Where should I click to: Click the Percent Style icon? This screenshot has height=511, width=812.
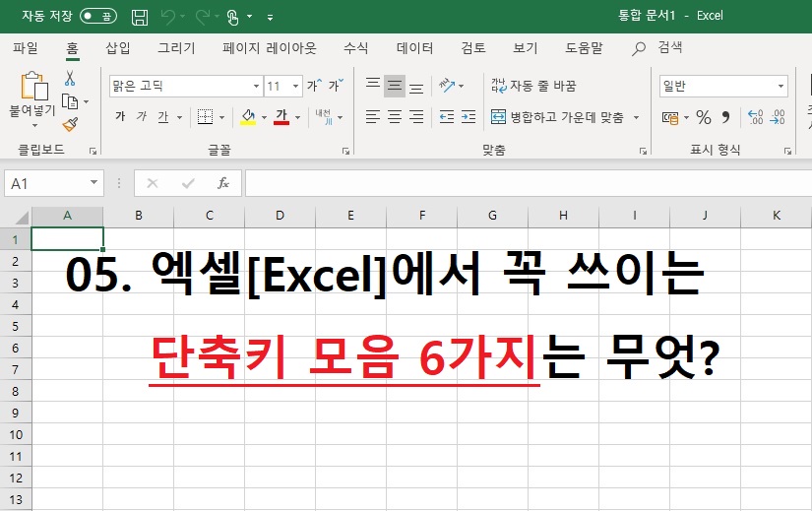coord(704,117)
